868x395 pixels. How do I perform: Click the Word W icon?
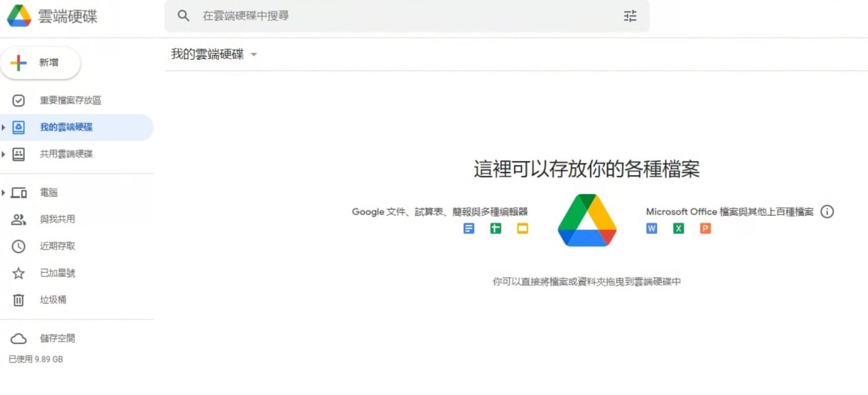(652, 229)
